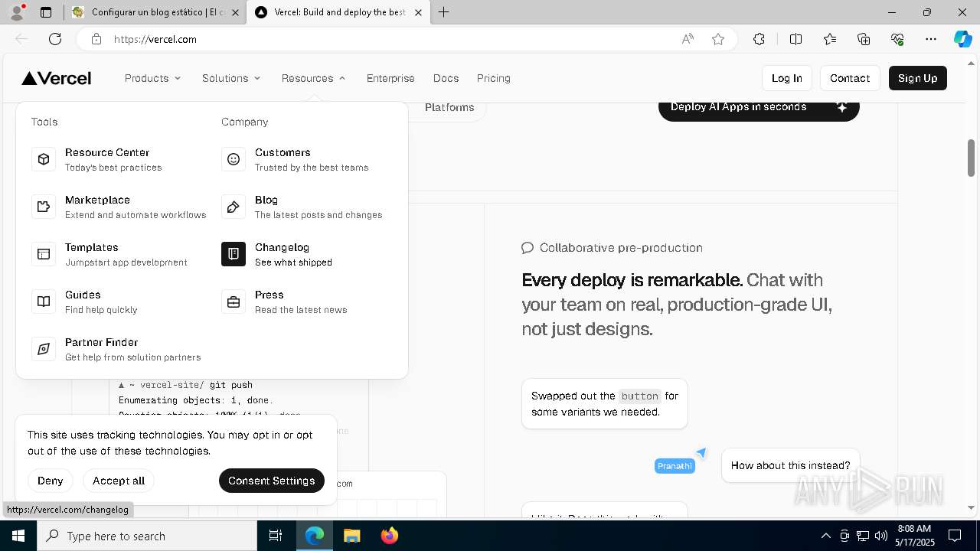Screen dimensions: 980x551
Task: Close the Configurar un blog tab
Action: point(235,12)
